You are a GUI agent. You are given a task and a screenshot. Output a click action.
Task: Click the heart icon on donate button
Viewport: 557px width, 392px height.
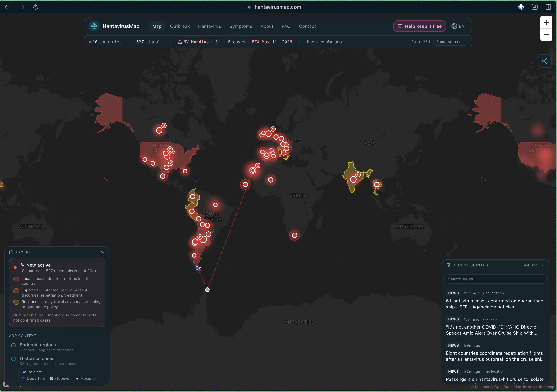tap(400, 26)
